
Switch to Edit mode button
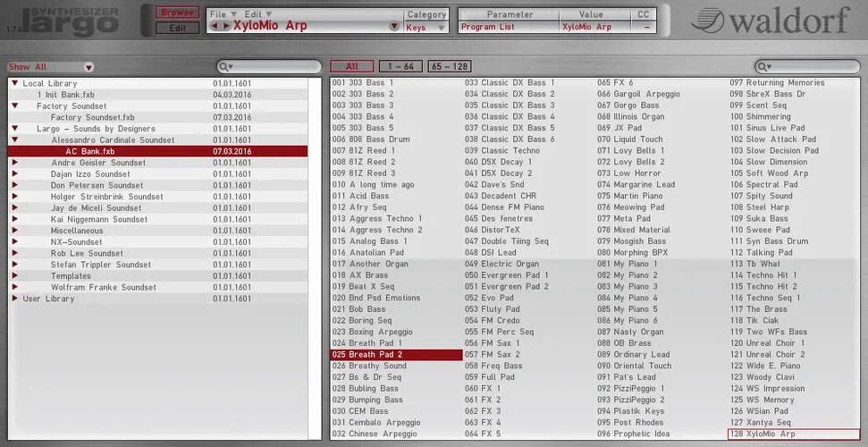tap(177, 28)
